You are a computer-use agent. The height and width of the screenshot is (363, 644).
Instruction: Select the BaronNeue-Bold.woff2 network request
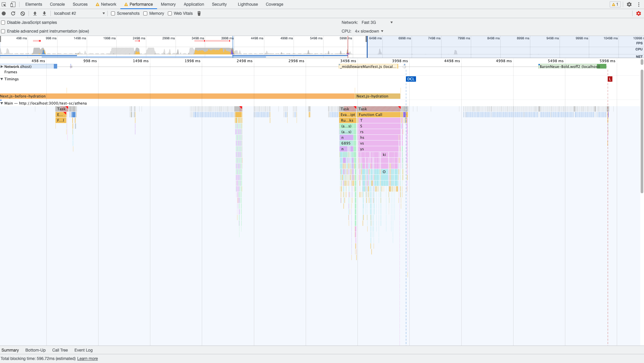point(572,66)
